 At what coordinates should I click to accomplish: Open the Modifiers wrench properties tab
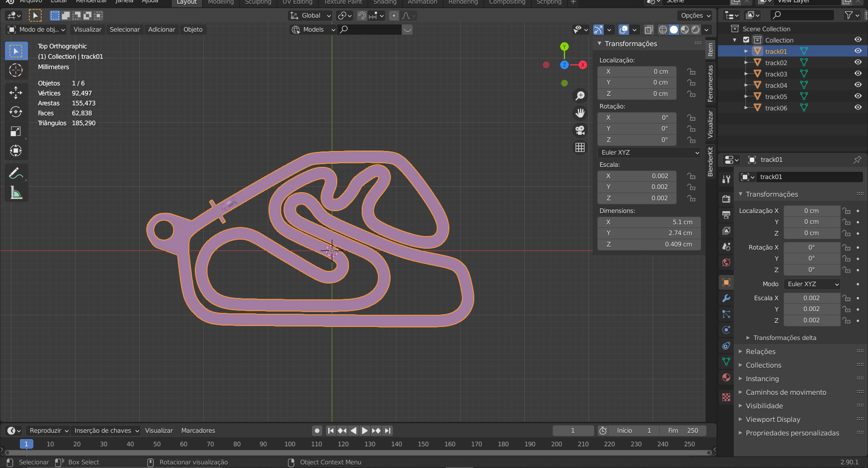(726, 298)
